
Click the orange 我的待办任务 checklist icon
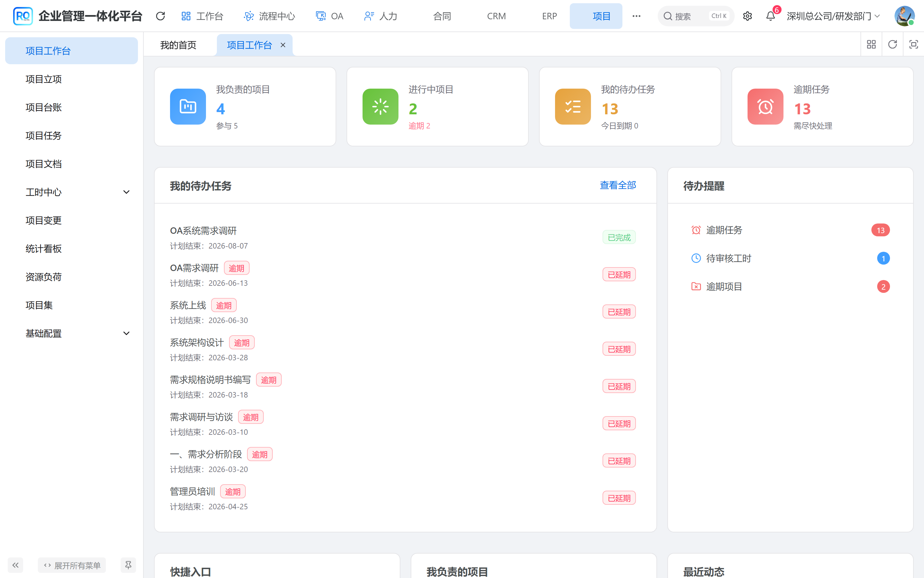pyautogui.click(x=573, y=107)
